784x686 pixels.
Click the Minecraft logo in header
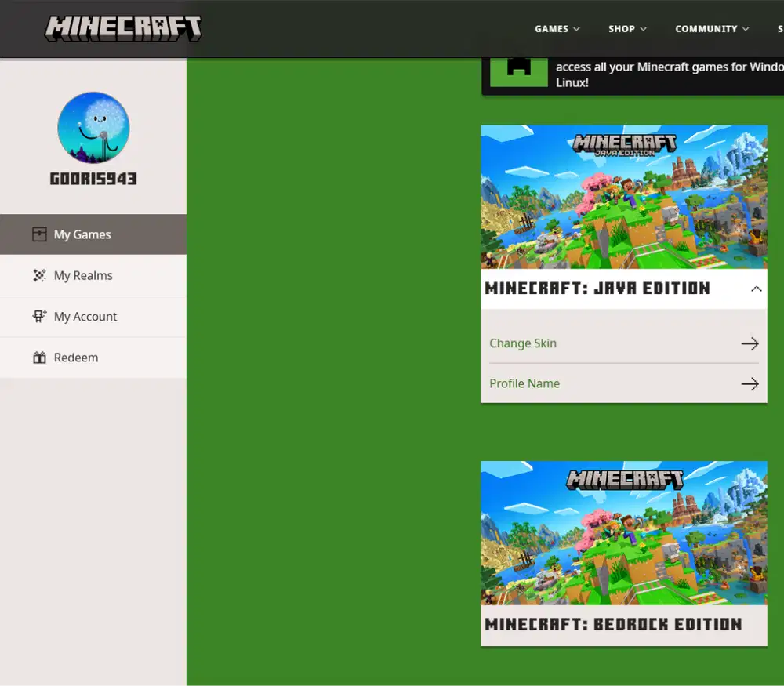[123, 28]
